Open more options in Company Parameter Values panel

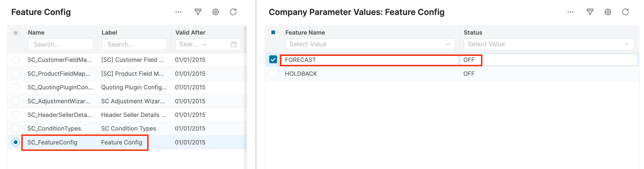pos(570,12)
